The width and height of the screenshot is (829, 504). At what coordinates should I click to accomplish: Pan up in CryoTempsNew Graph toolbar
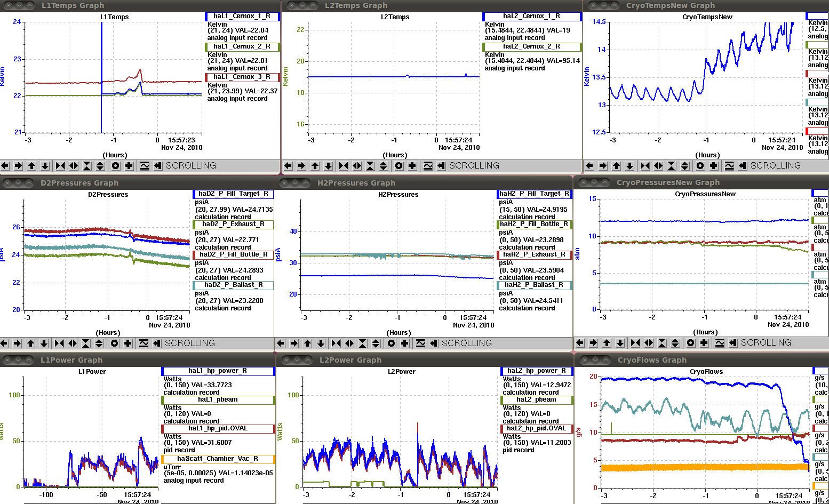coord(617,166)
